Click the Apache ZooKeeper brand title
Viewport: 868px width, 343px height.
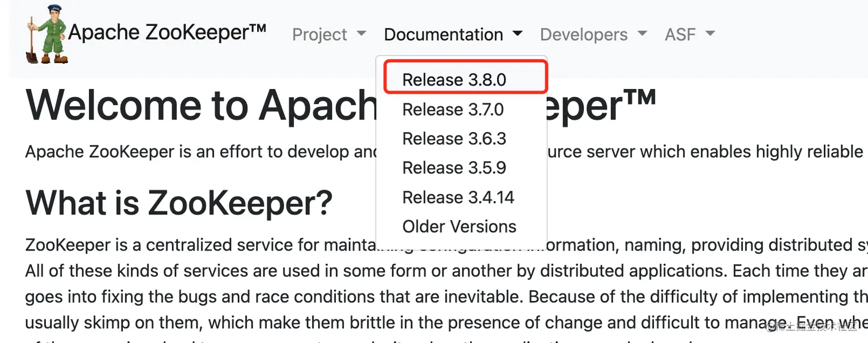(167, 32)
